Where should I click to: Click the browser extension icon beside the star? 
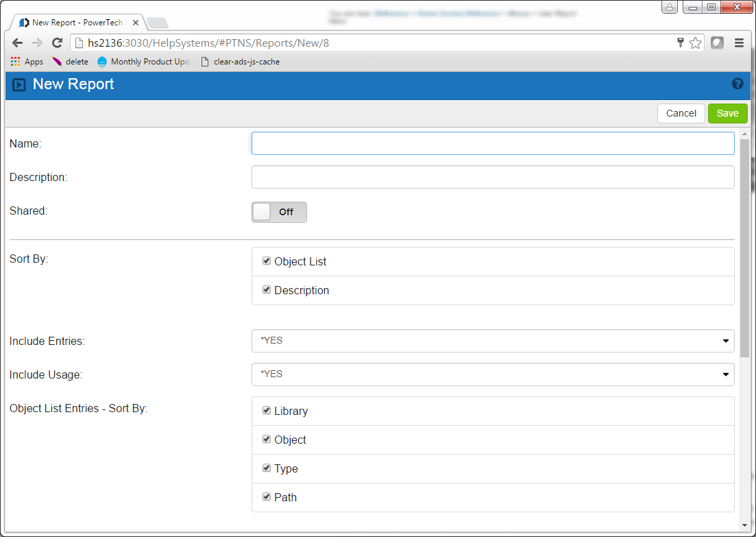coord(717,43)
